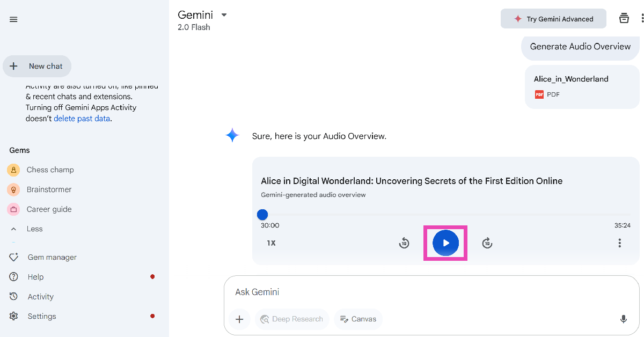Viewport: 644px width, 337px height.
Task: Click Try Gemini Advanced button
Action: (x=553, y=19)
